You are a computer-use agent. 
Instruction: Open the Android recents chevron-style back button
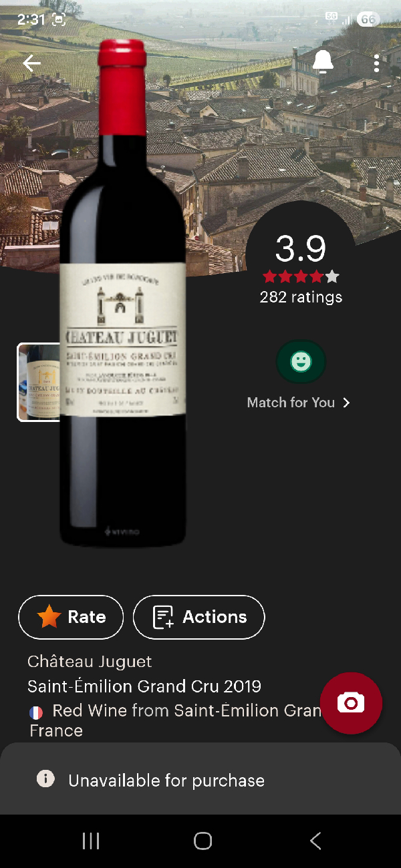point(315,840)
